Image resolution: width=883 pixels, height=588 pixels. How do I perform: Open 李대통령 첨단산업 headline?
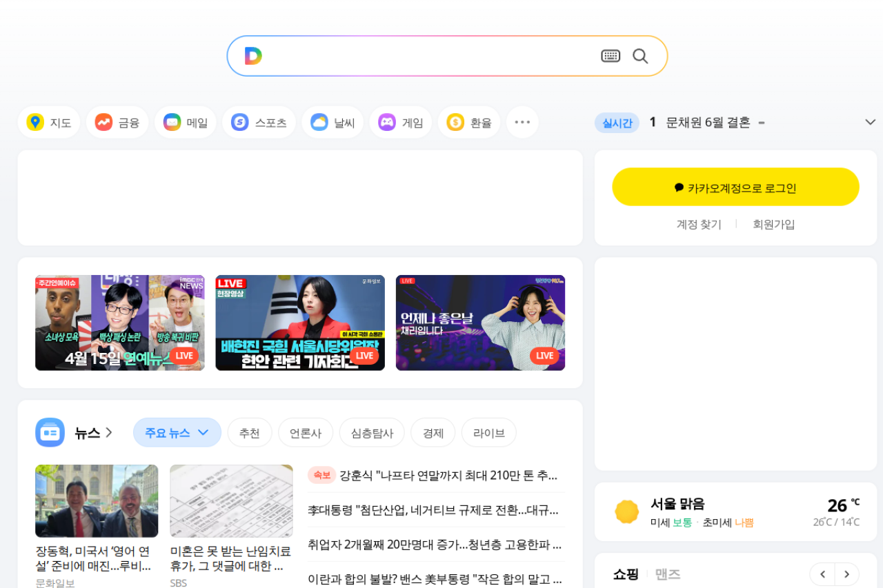[433, 510]
